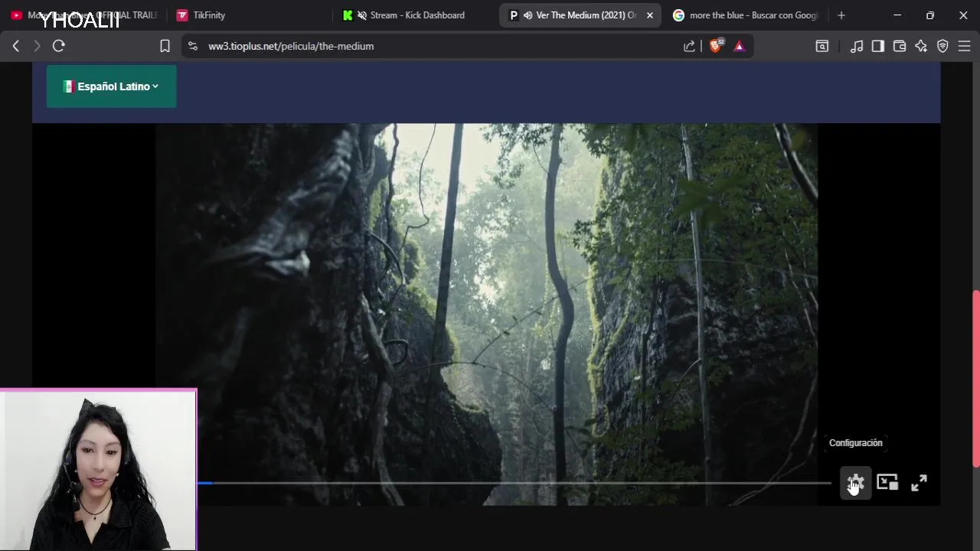Click the page vertical scrollbar thumb
980x551 pixels.
[x=976, y=379]
